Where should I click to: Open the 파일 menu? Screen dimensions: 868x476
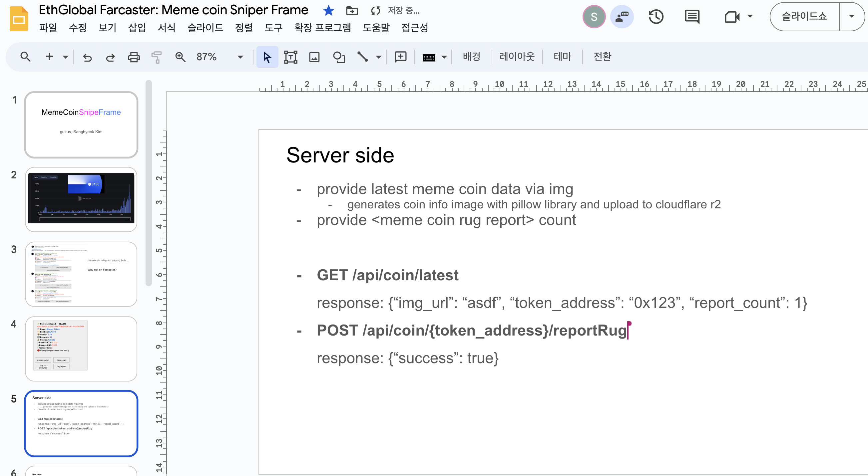tap(48, 28)
